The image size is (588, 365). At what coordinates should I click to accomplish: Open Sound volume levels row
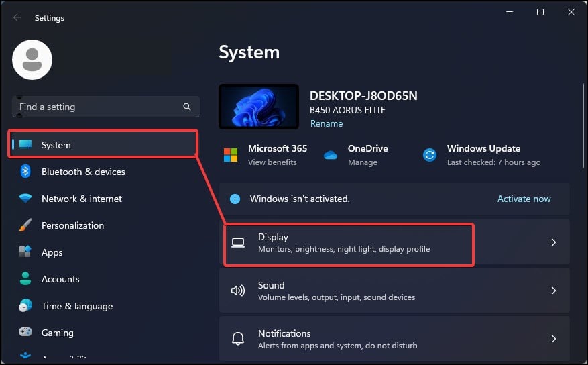(394, 291)
